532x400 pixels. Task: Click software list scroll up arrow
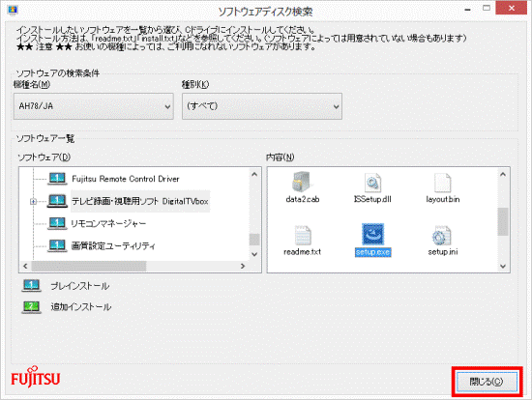pos(254,174)
